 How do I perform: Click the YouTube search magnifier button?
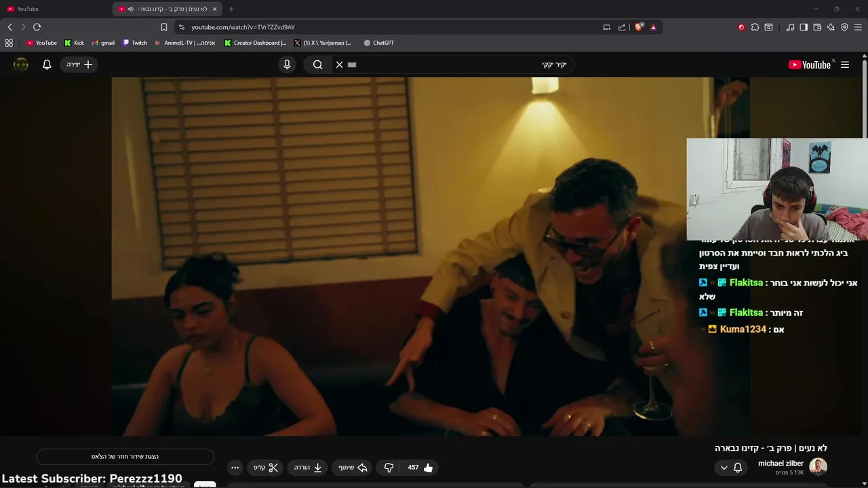coord(318,64)
